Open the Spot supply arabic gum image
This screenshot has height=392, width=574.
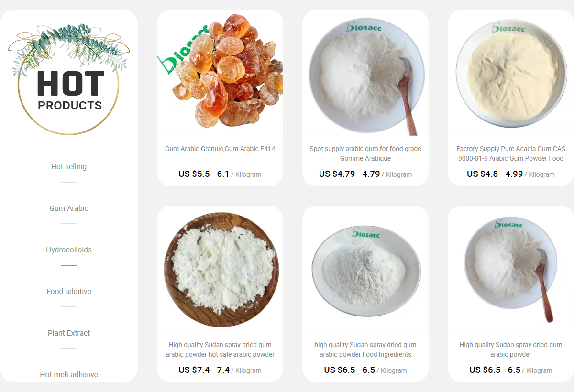(365, 73)
